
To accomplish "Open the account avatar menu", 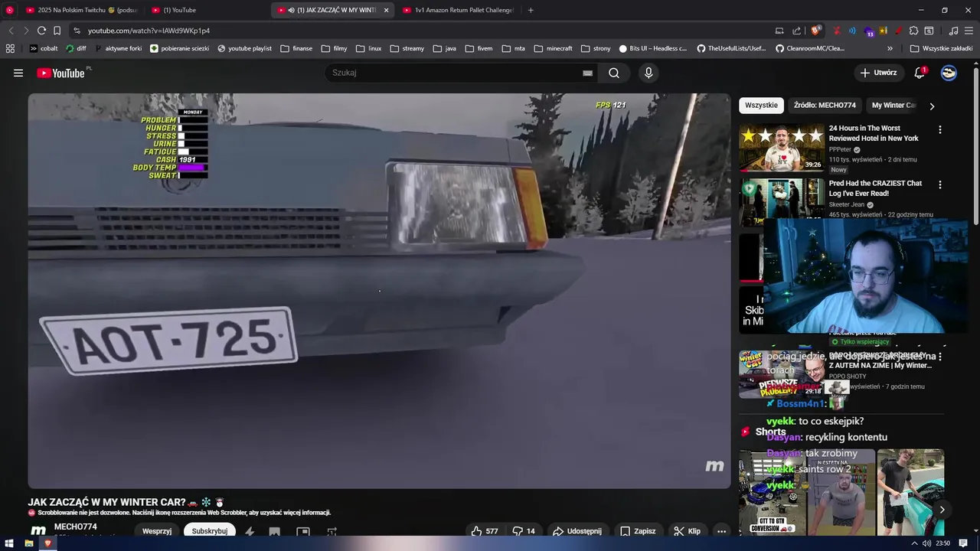I will (949, 73).
